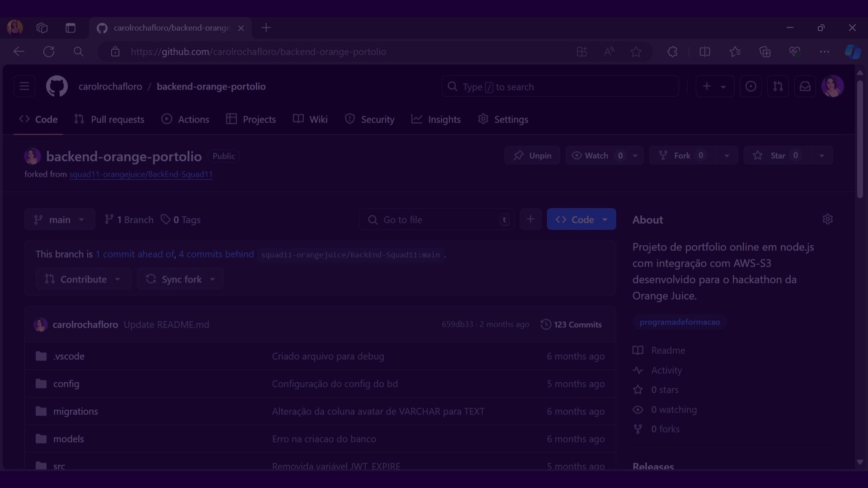The height and width of the screenshot is (488, 868).
Task: Open the issues icon in header
Action: pyautogui.click(x=750, y=86)
